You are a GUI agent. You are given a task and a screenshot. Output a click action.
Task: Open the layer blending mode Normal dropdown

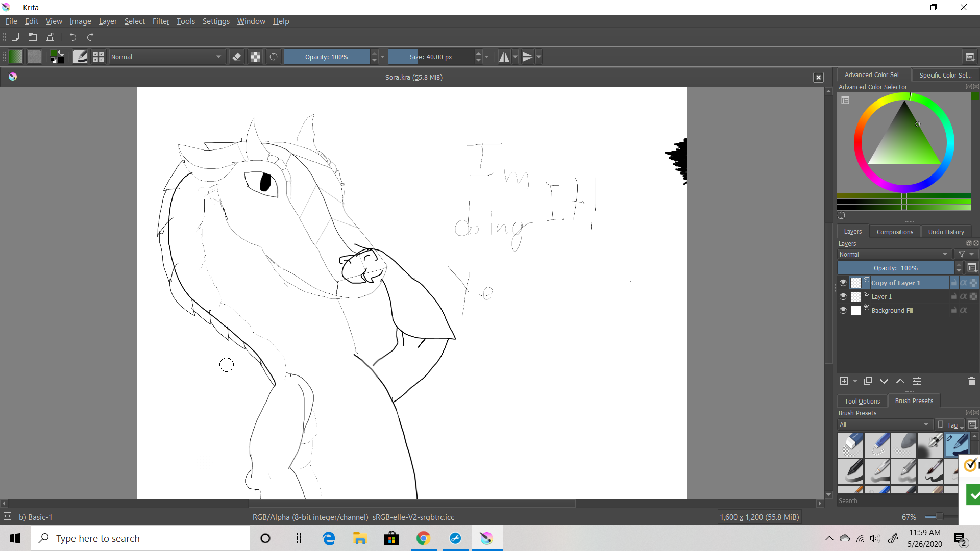coord(894,254)
